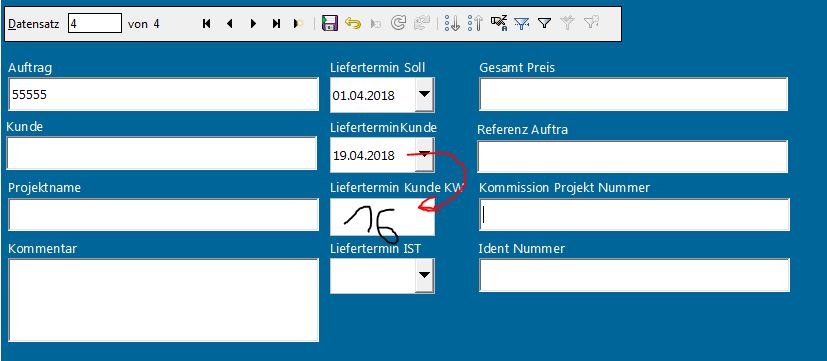Screen dimensions: 827x361
Task: Click the Datensatz label
Action: 34,24
